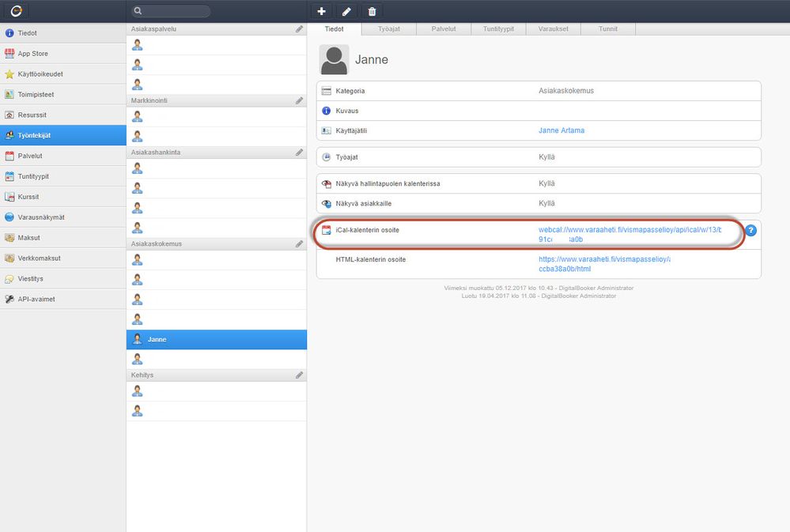This screenshot has height=532, width=790.
Task: Click the Asiakaskokemus category value
Action: click(x=566, y=91)
